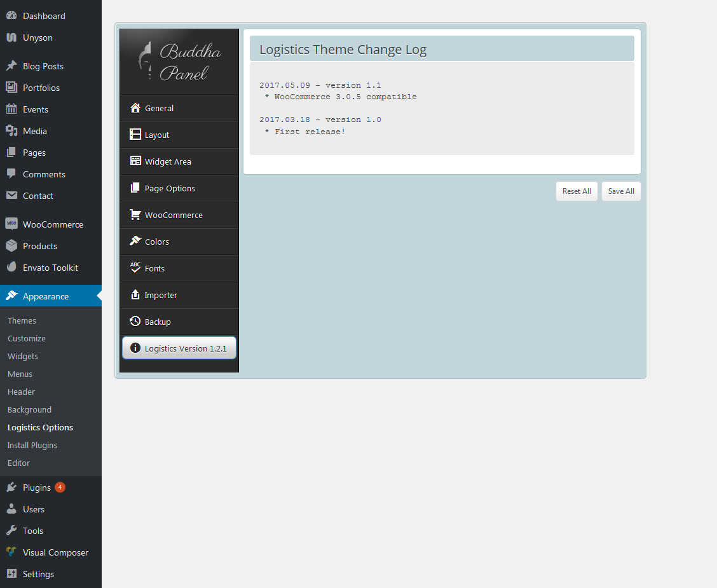This screenshot has width=717, height=588.
Task: Click the Events calendar icon
Action: (x=11, y=109)
